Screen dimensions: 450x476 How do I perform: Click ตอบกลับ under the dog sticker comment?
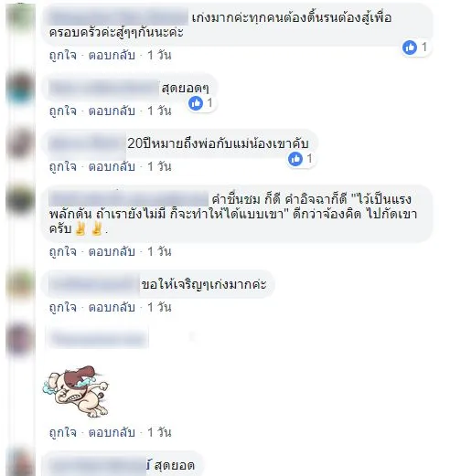112,432
